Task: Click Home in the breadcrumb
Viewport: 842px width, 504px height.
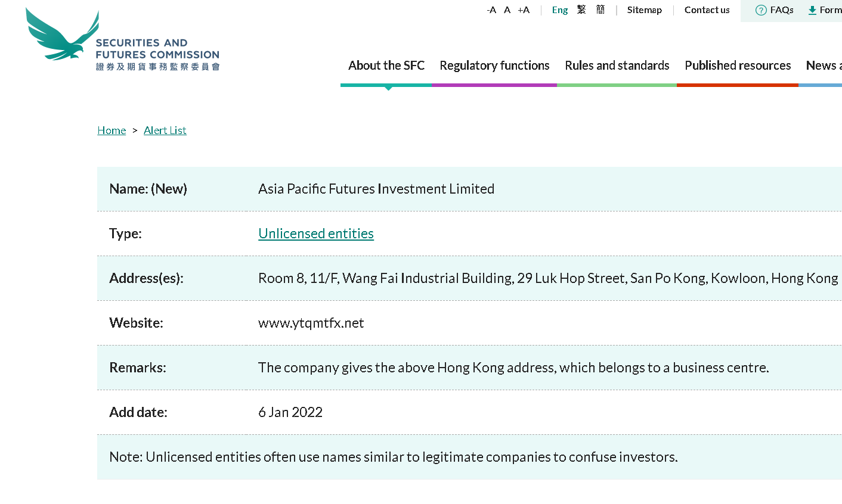Action: coord(112,130)
